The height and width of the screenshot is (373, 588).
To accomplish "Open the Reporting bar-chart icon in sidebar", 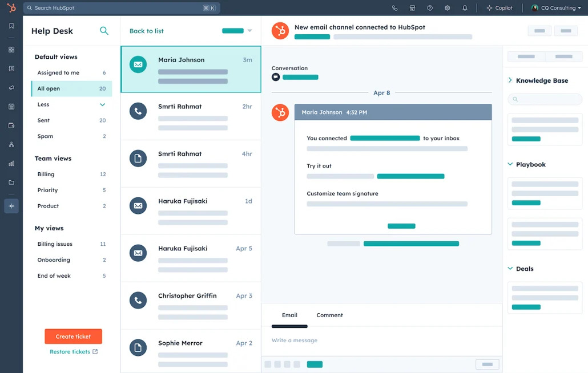I will click(11, 164).
